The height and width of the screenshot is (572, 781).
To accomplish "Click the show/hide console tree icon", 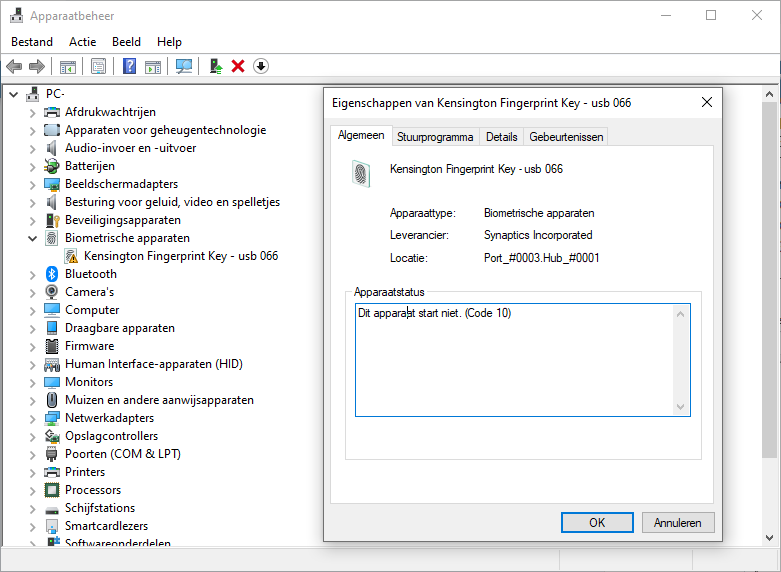I will 67,66.
